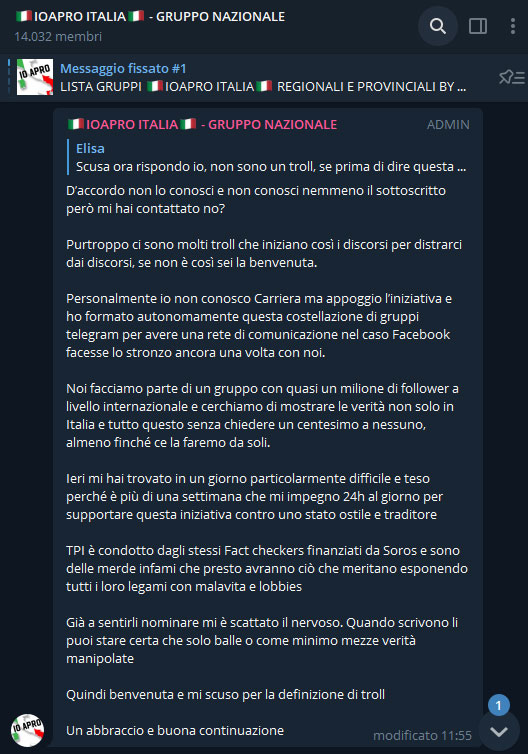Go to bottom with the chevron-down button
Screen dimensions: 528x754
tap(499, 731)
